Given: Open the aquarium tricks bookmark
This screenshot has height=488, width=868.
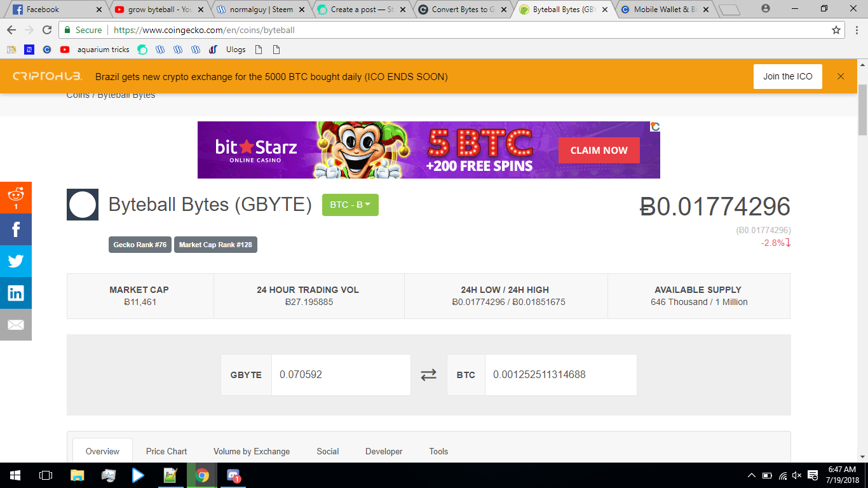Looking at the screenshot, I should click(x=104, y=50).
